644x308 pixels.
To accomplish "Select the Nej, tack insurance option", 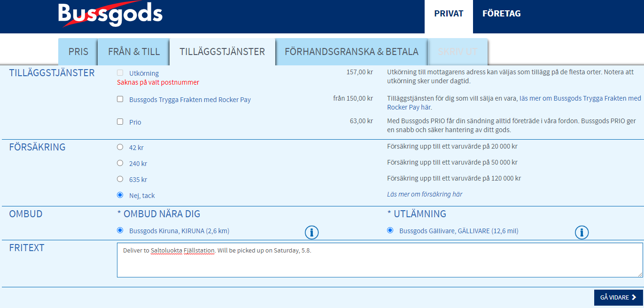I will pos(120,195).
